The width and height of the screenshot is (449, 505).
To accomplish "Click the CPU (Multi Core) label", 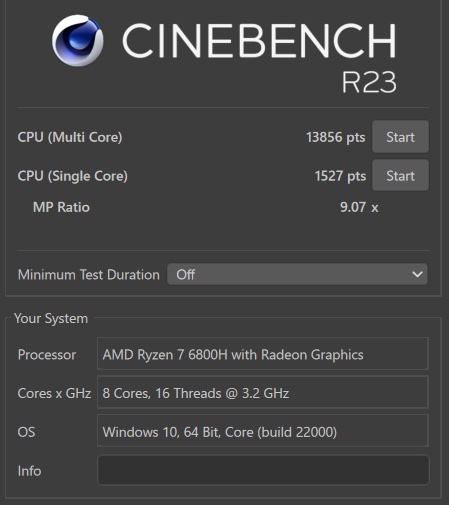I will coord(70,137).
